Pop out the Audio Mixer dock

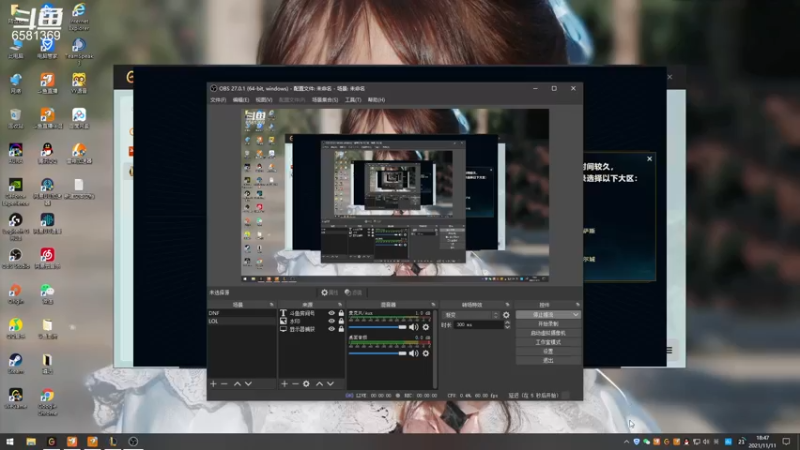click(433, 305)
